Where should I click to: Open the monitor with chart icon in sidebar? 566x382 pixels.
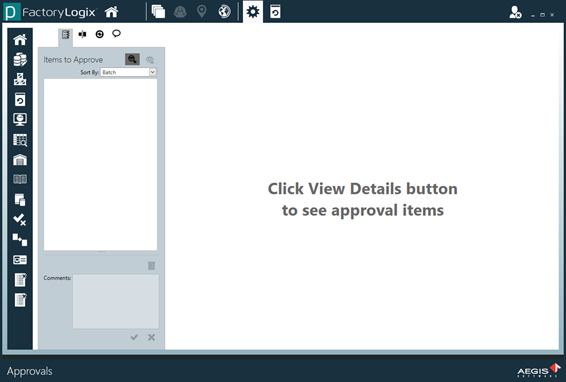pyautogui.click(x=20, y=120)
